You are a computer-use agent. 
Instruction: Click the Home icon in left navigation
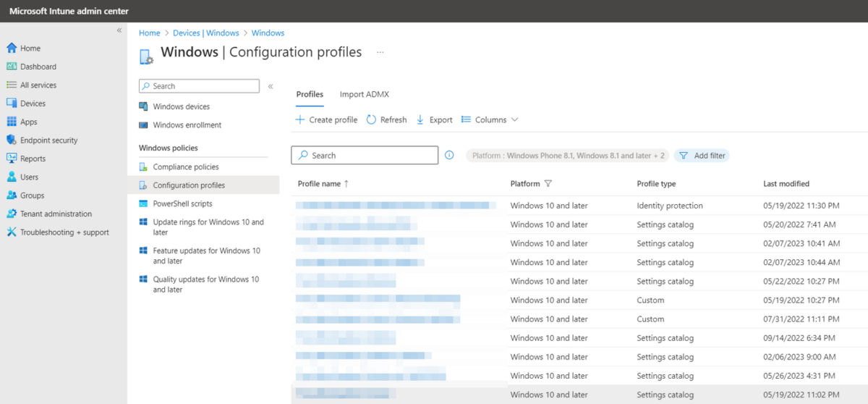pyautogui.click(x=12, y=49)
